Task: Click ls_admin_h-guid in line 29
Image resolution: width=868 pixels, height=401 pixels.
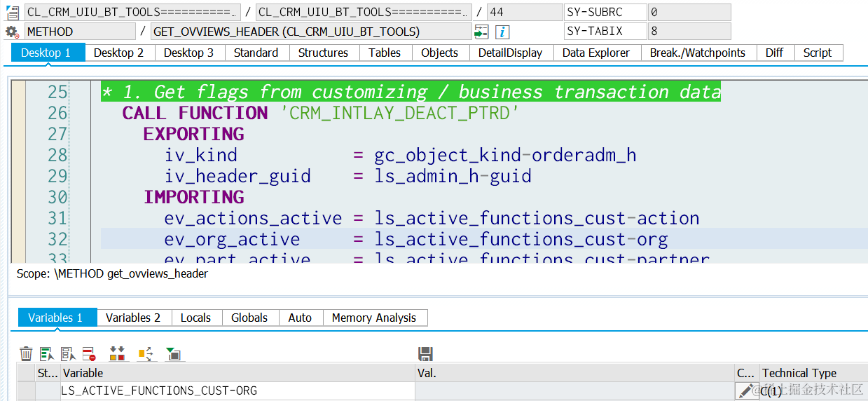Action: click(453, 176)
